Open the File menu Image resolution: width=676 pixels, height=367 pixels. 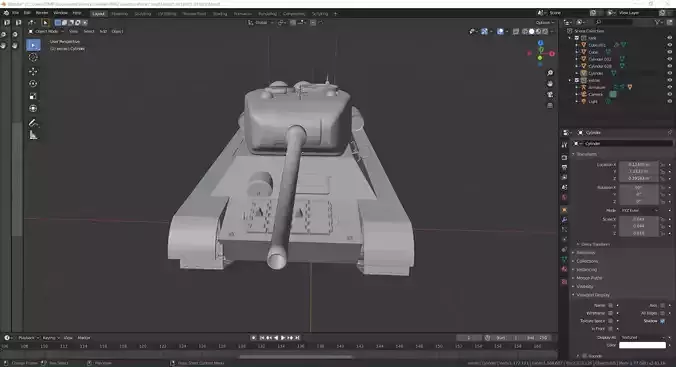[x=16, y=13]
